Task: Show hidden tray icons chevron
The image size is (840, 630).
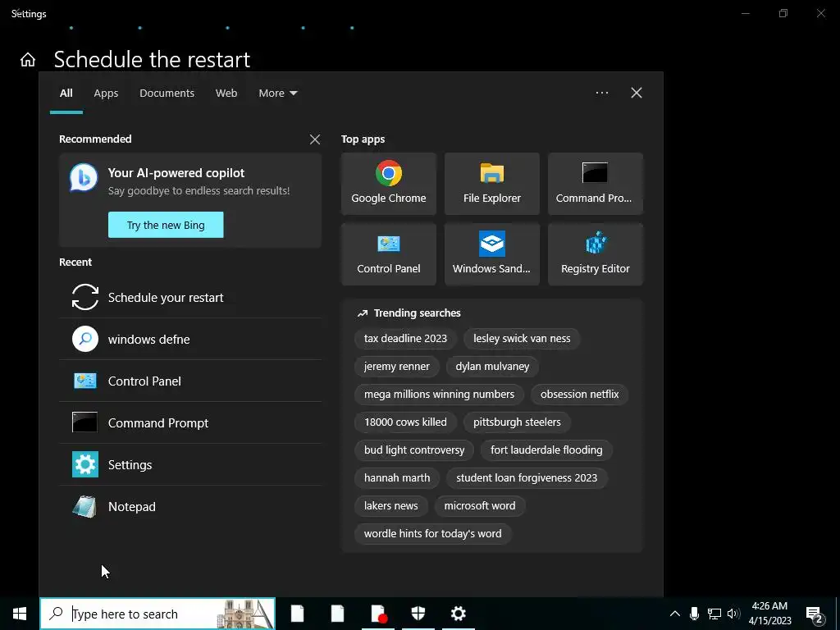Action: tap(675, 614)
